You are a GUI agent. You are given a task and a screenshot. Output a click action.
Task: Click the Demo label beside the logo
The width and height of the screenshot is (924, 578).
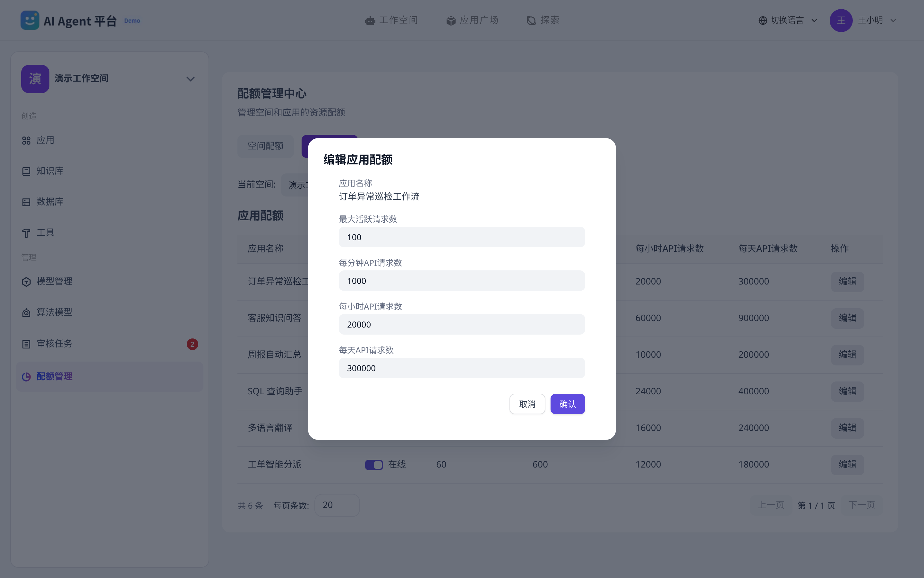(132, 21)
